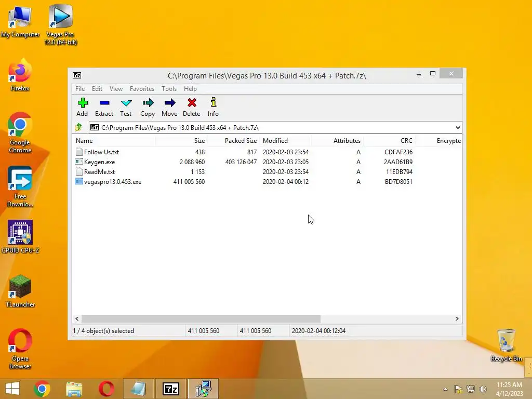Sort by Attributes column header
The height and width of the screenshot is (399, 532).
point(337,140)
